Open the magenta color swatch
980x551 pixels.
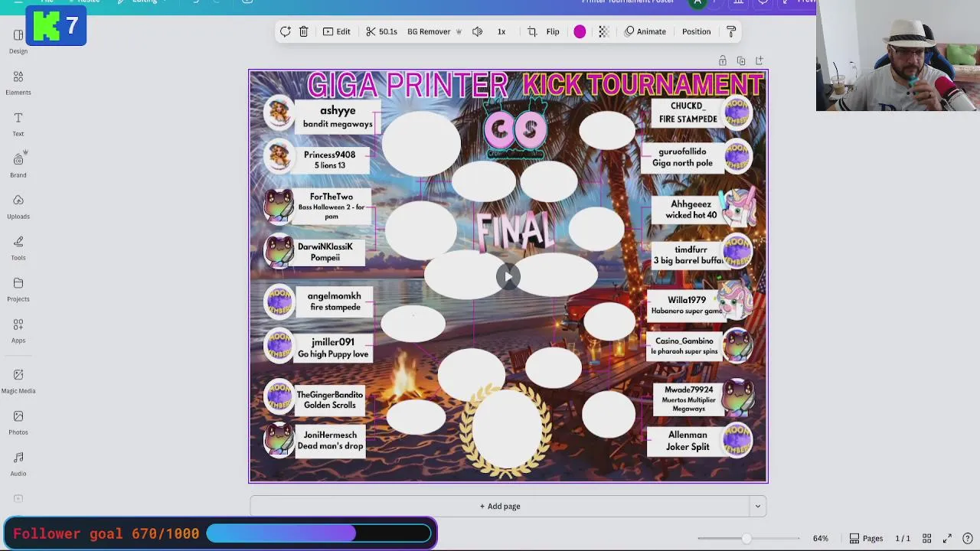pyautogui.click(x=580, y=31)
